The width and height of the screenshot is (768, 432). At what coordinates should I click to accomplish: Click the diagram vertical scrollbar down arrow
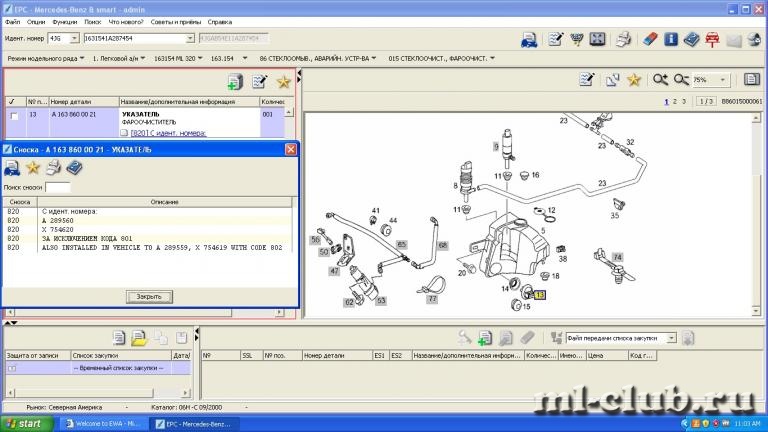point(756,311)
